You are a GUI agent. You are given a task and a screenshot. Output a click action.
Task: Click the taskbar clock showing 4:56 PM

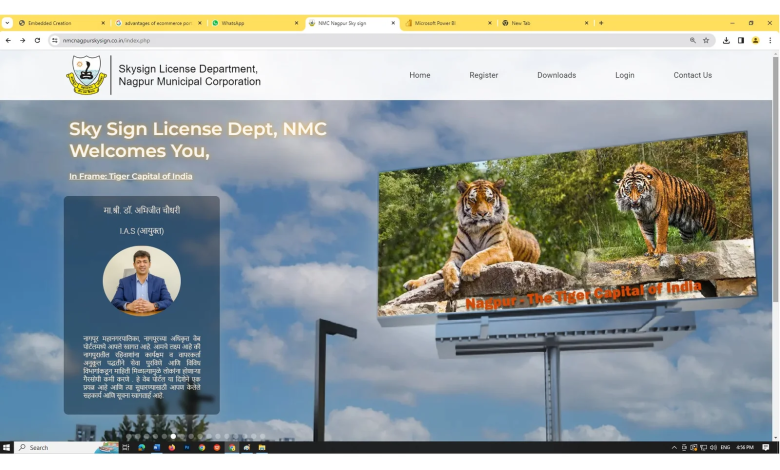(x=745, y=447)
